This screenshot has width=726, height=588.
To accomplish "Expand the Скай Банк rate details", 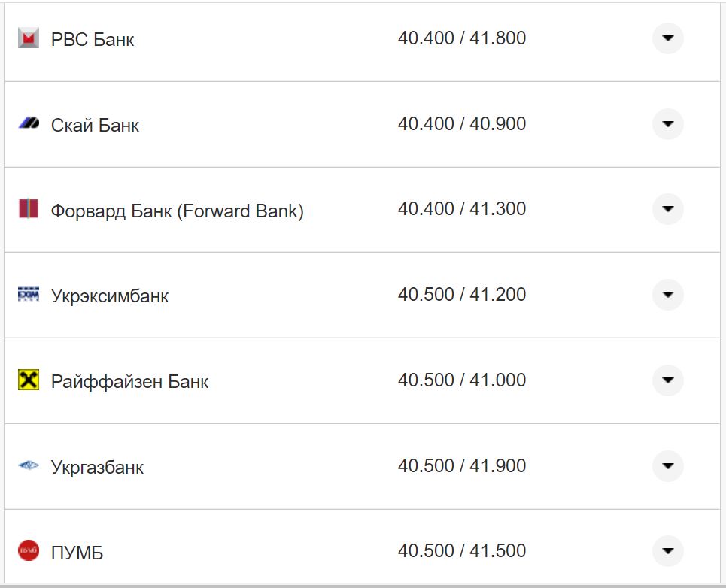I will pyautogui.click(x=667, y=124).
